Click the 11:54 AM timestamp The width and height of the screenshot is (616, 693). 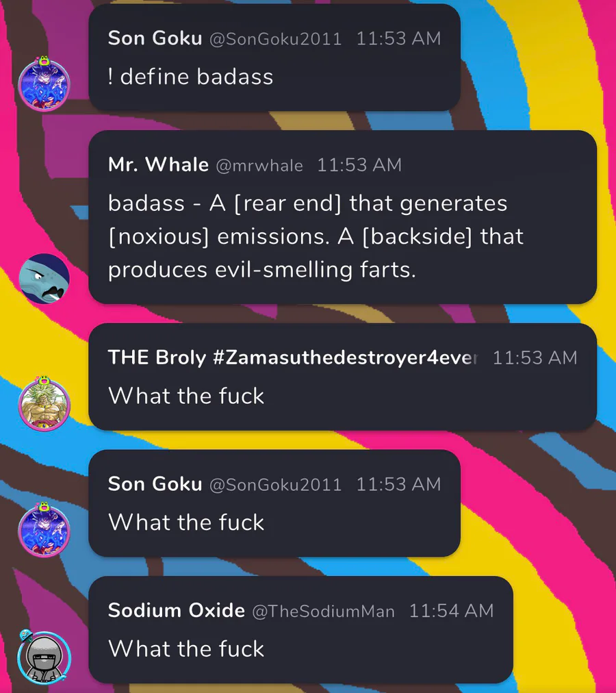coord(451,611)
